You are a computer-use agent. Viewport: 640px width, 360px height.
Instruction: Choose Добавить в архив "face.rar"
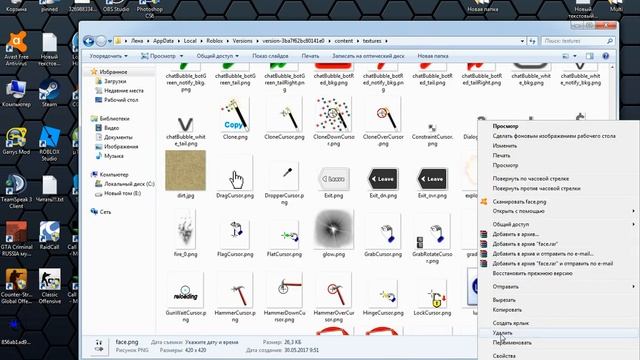pyautogui.click(x=559, y=244)
